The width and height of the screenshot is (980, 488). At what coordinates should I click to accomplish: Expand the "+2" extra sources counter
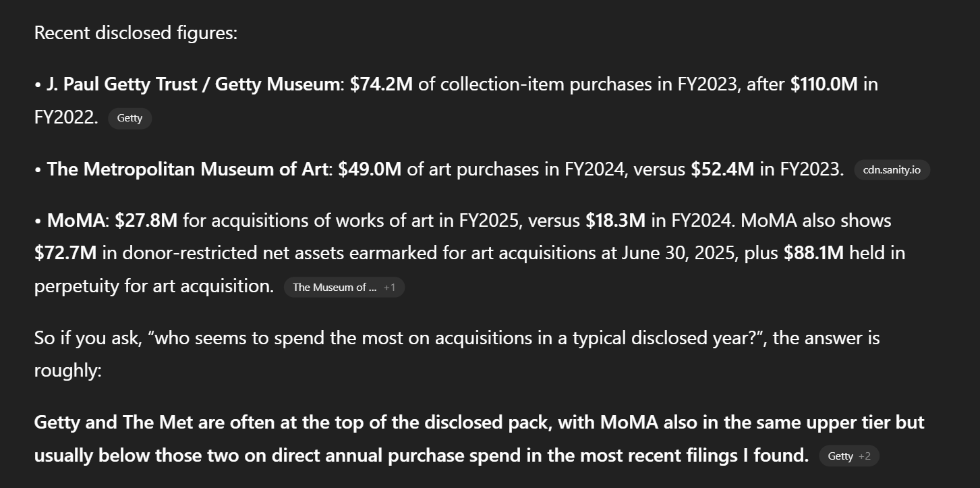(x=865, y=456)
